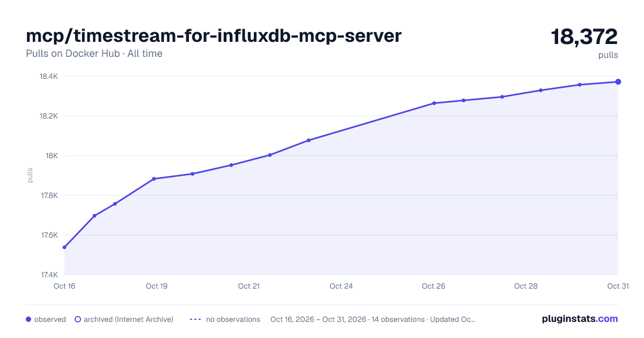Click the date range and 14 observations text
Image resolution: width=644 pixels, height=338 pixels.
pos(373,319)
